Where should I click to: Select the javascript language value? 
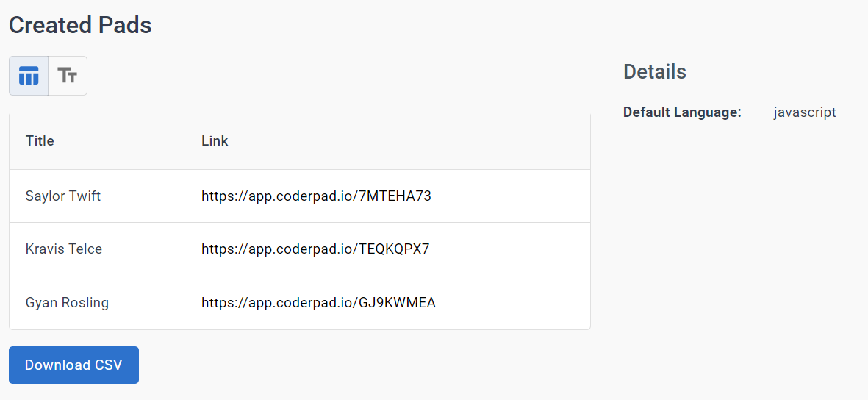click(805, 113)
